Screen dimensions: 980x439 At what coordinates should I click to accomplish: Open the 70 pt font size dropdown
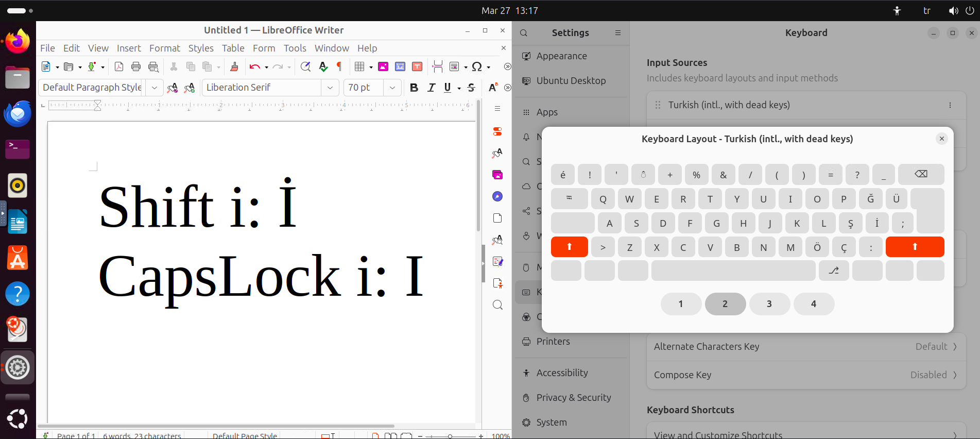click(392, 88)
